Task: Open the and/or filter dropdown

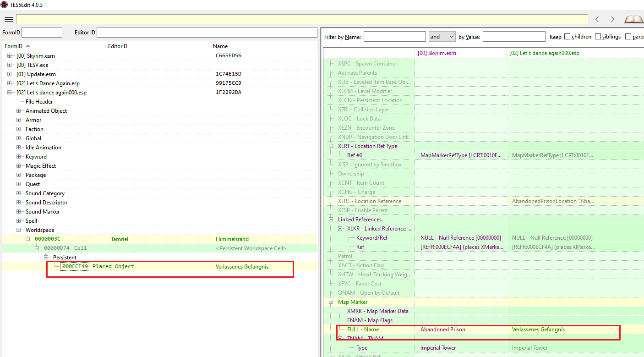Action: tap(442, 37)
